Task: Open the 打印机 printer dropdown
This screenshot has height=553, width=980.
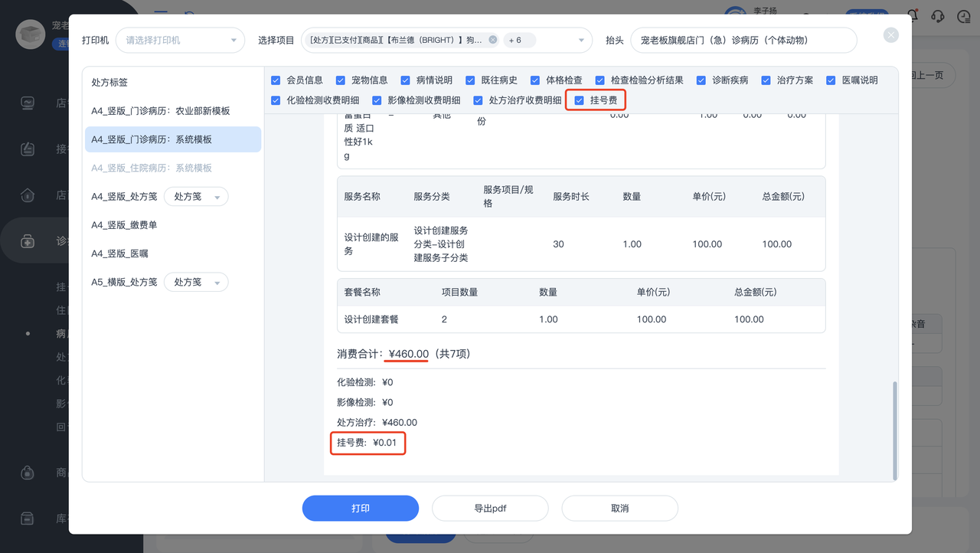Action: tap(180, 40)
